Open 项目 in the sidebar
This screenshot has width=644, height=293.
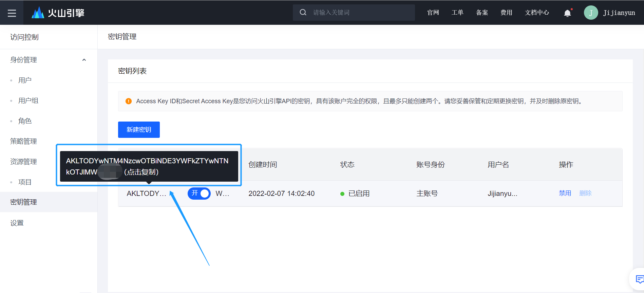coord(25,182)
